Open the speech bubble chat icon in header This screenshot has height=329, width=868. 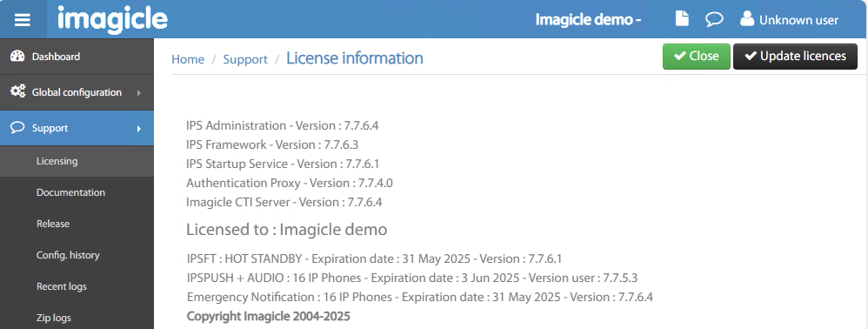pos(715,19)
